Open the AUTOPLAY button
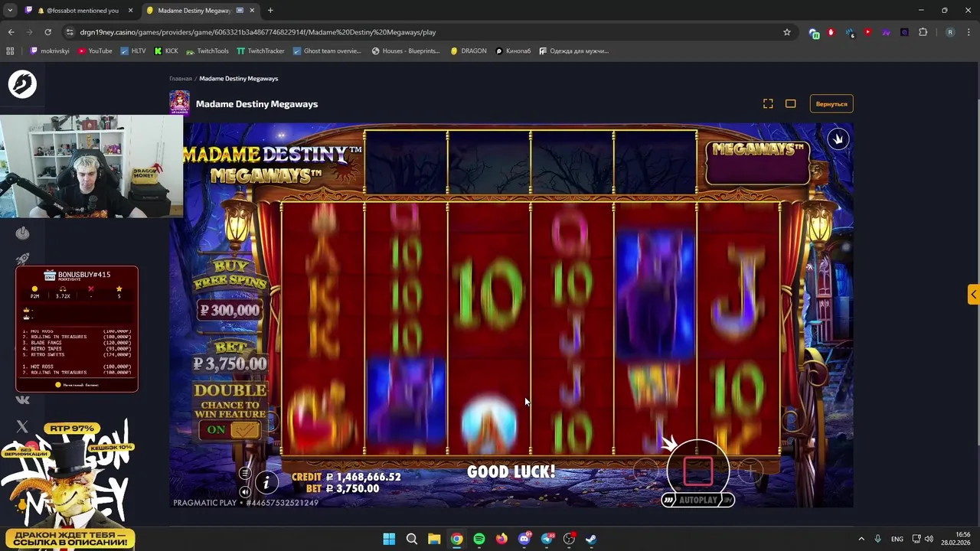Image resolution: width=980 pixels, height=551 pixels. pos(697,500)
